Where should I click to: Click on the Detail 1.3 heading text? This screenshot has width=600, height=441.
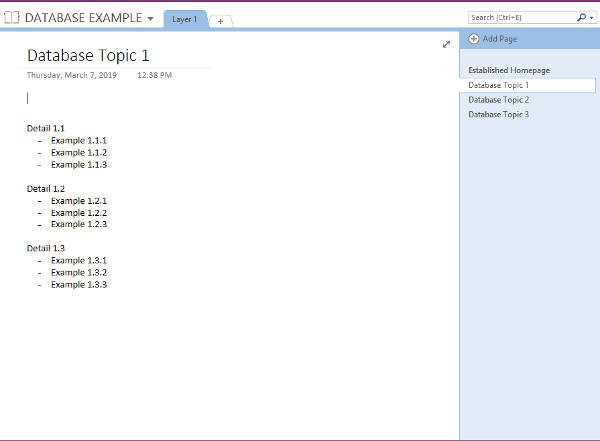(x=46, y=248)
